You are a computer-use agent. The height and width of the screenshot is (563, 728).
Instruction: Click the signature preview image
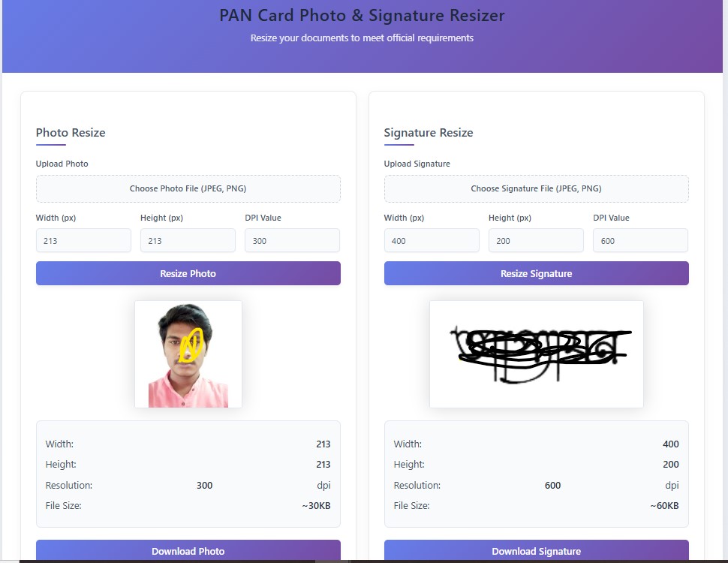pyautogui.click(x=536, y=354)
